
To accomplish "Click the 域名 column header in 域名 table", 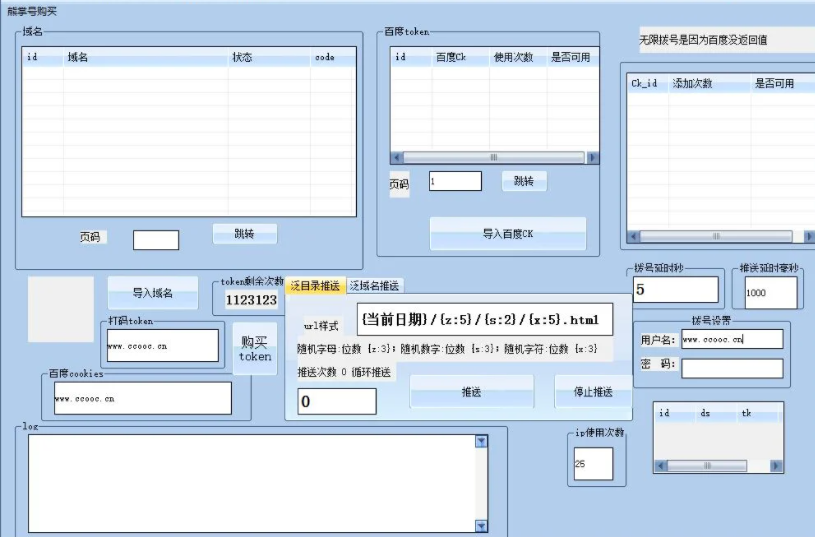I will (x=146, y=57).
